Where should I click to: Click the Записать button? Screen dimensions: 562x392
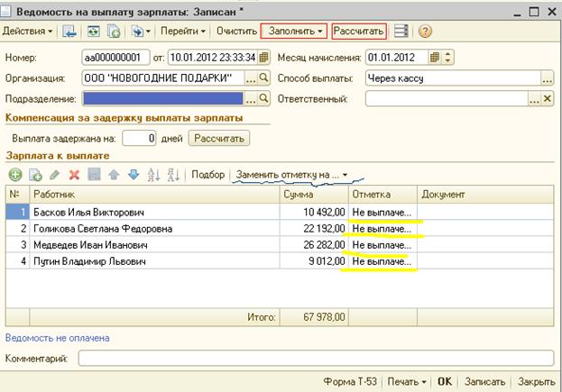485,381
